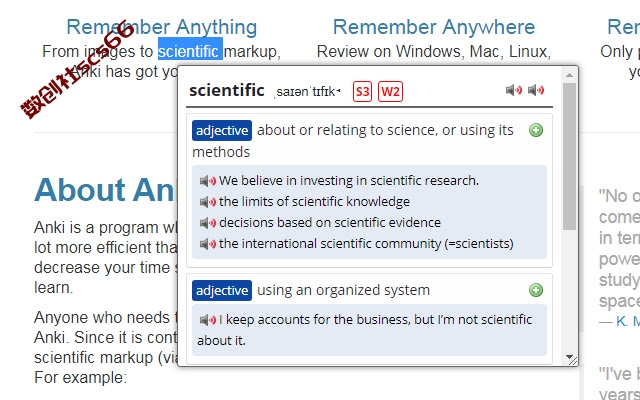Play audio for 'I keep accounts' example

coord(208,320)
